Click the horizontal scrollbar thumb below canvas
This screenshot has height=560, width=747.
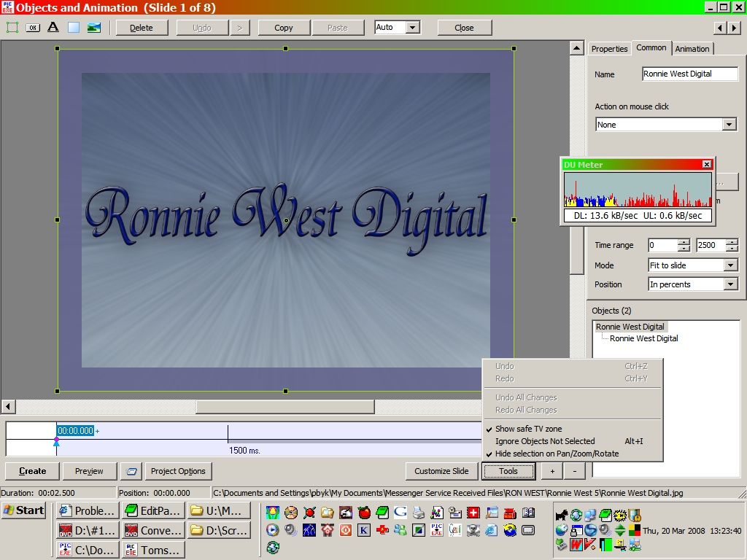pyautogui.click(x=285, y=407)
